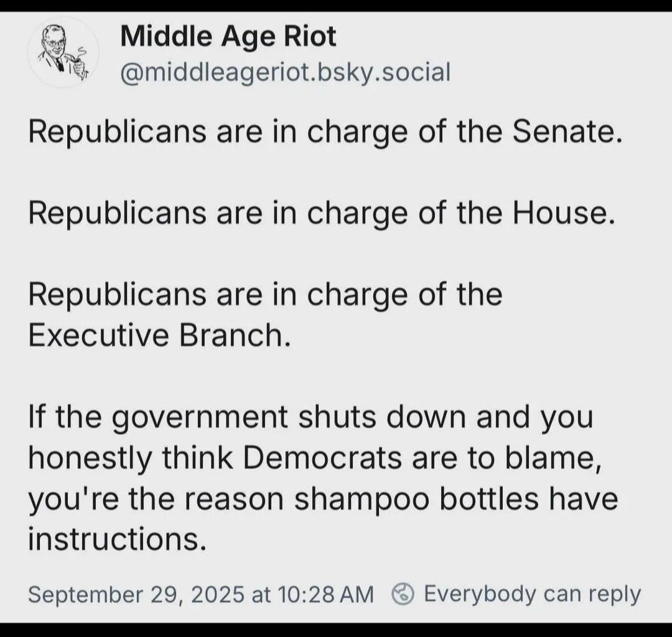
Task: Click the reply-settings icon beside the timestamp
Action: pyautogui.click(x=403, y=594)
